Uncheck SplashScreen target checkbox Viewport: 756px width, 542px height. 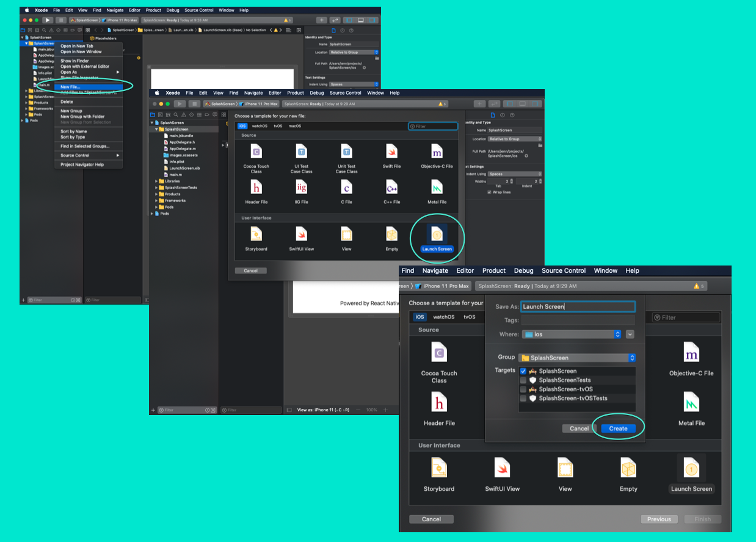(523, 371)
